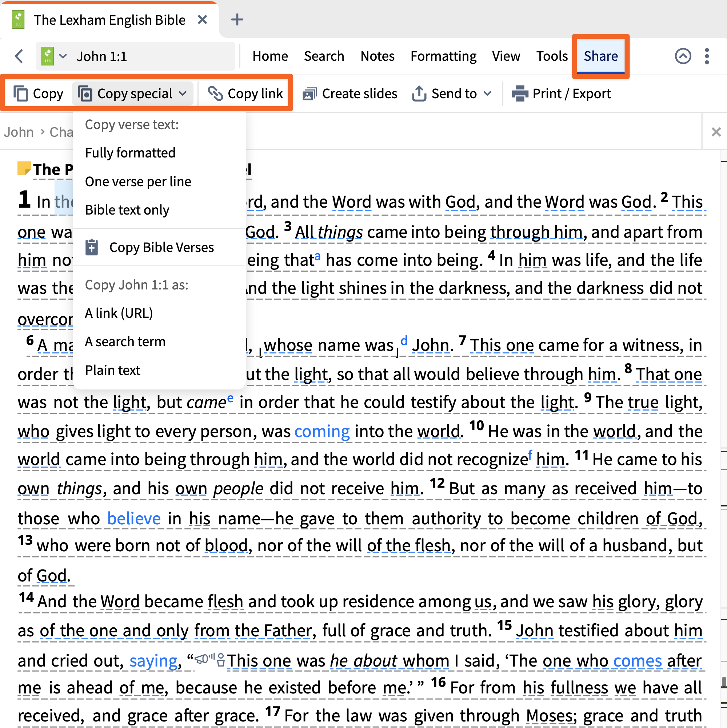Open footnote a after 'being that'
727x728 pixels.
click(317, 256)
